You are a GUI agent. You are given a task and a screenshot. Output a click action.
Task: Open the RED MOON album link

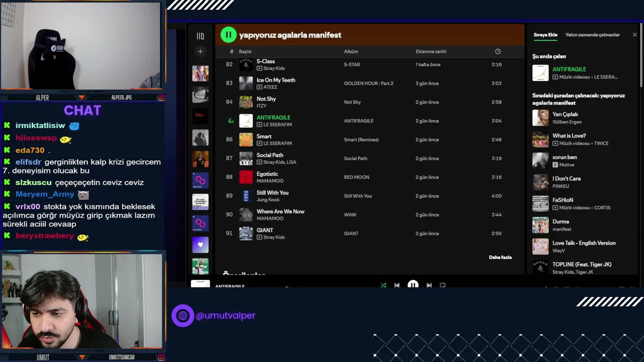point(356,177)
